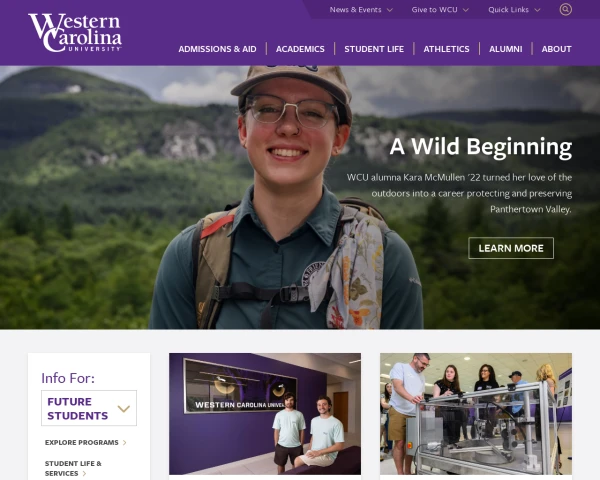Open the About menu item
Viewport: 600px width, 480px height.
point(556,49)
